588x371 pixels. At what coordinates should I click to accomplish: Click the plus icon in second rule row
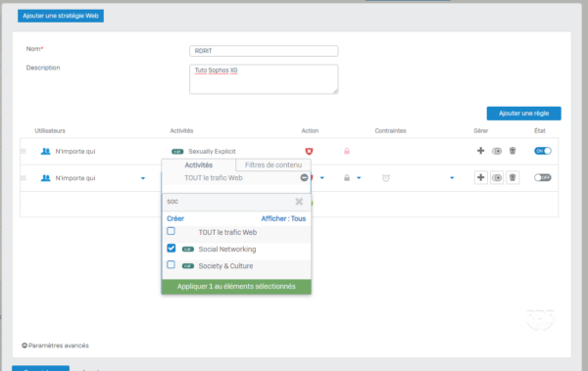[481, 177]
